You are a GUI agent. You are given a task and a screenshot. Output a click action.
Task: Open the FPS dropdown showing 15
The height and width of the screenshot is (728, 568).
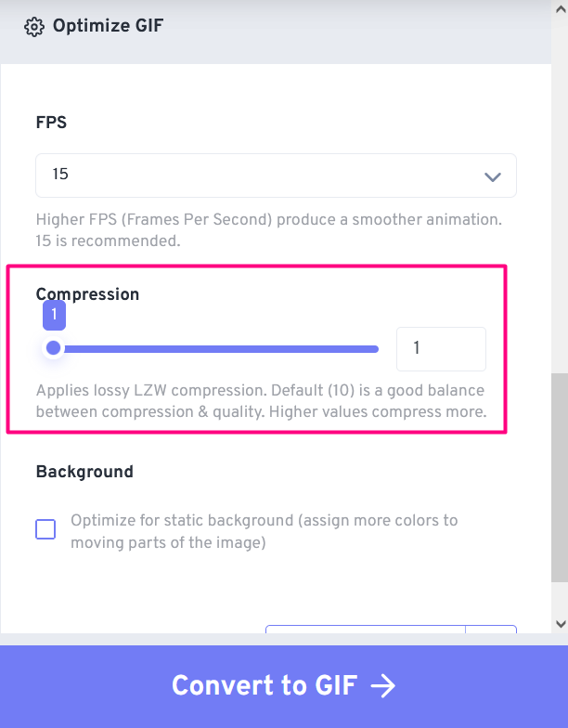pos(276,175)
